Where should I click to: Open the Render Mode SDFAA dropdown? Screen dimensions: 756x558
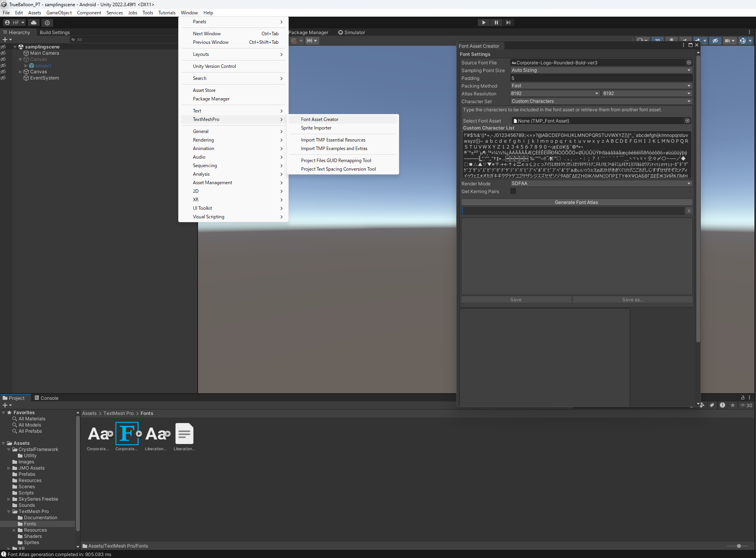pyautogui.click(x=601, y=183)
